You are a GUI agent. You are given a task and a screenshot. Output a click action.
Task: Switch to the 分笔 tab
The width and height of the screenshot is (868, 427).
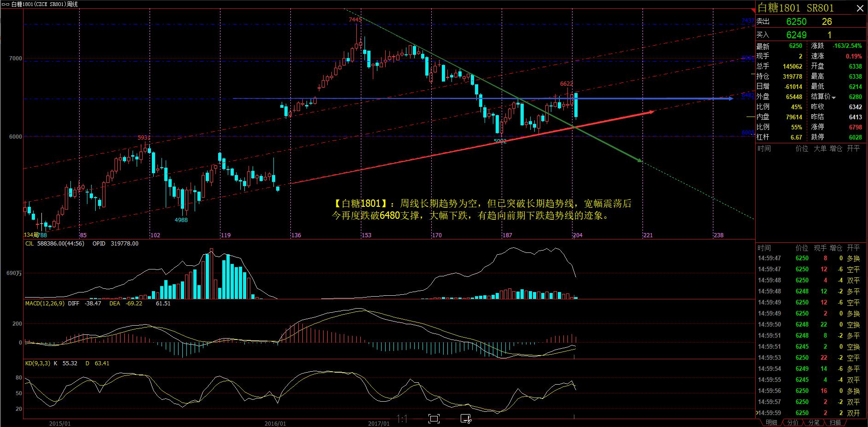coord(814,422)
